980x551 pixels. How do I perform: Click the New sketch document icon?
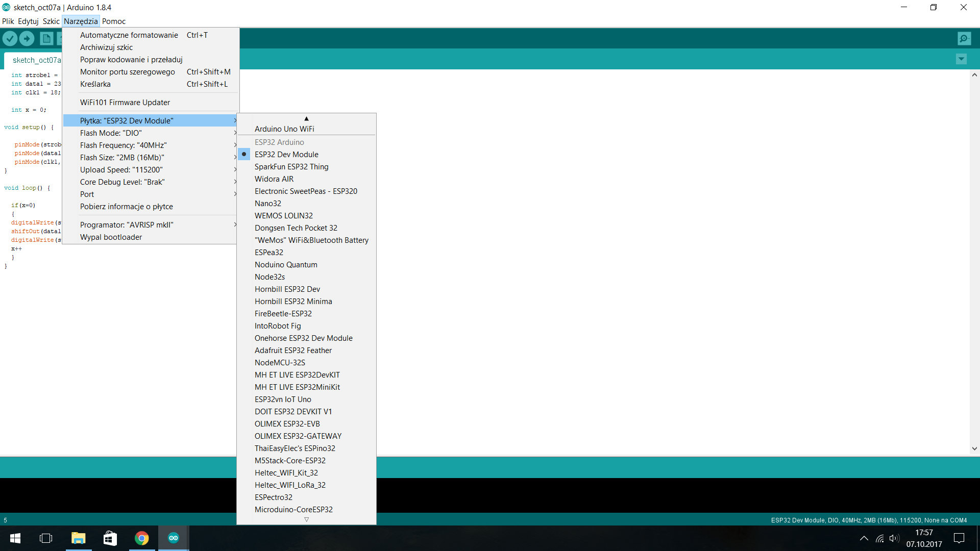46,38
